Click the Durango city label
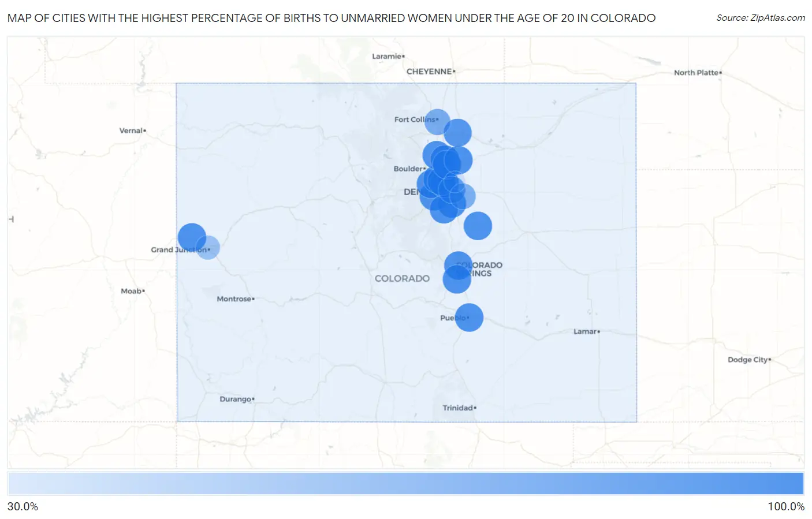812x519 pixels. 236,399
